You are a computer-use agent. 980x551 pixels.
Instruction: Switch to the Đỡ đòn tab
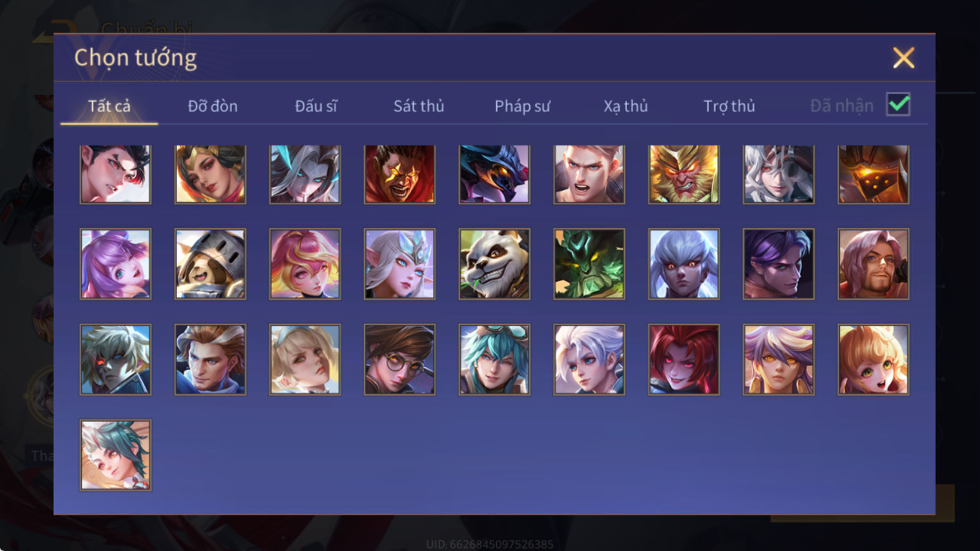212,106
